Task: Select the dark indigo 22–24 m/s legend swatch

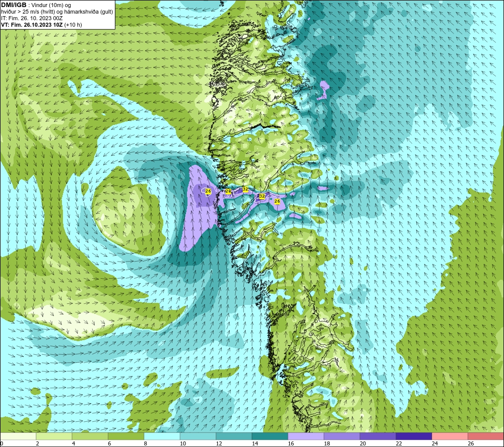Action: [414, 436]
